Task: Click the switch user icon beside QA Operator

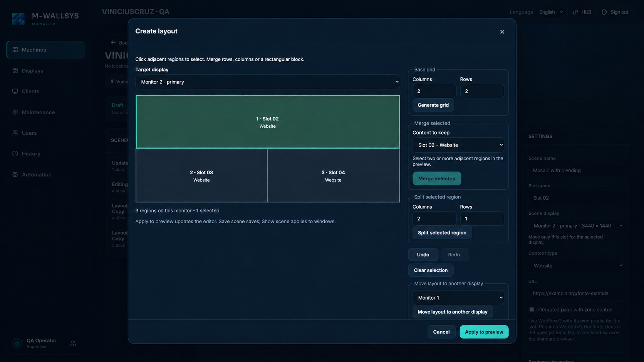Action: pos(73,343)
